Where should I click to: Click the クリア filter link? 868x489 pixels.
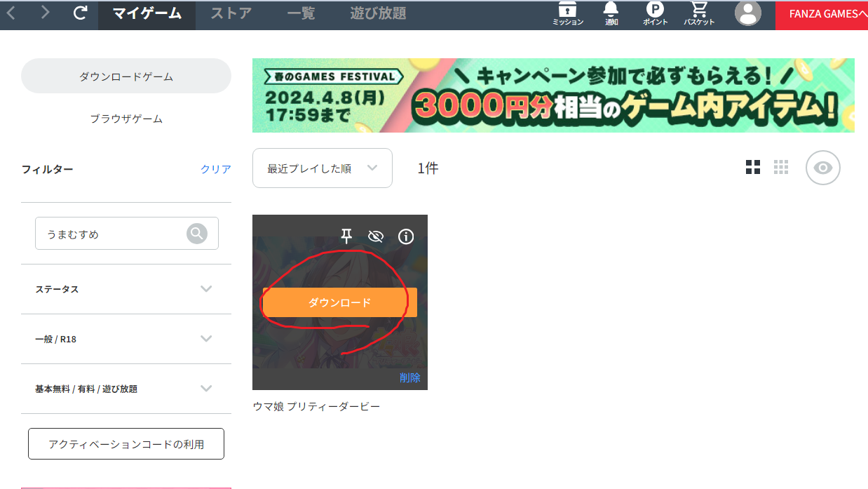tap(216, 169)
